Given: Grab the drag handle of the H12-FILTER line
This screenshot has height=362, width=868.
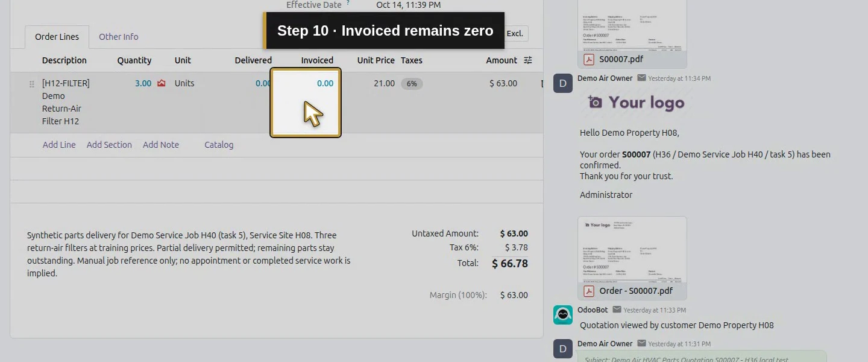Looking at the screenshot, I should (x=32, y=84).
